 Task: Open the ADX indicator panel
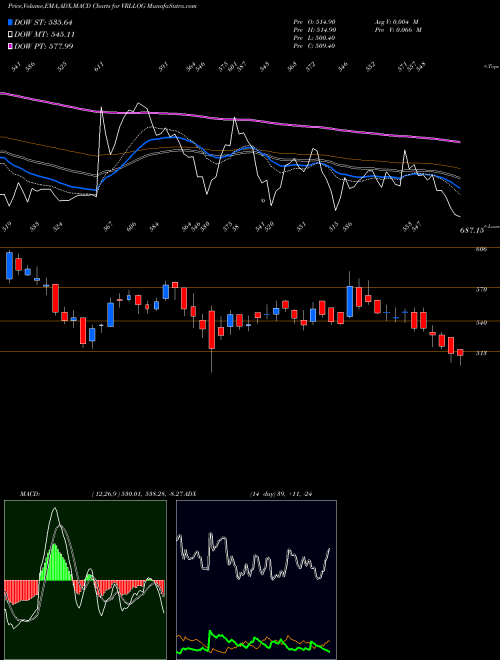tap(256, 580)
